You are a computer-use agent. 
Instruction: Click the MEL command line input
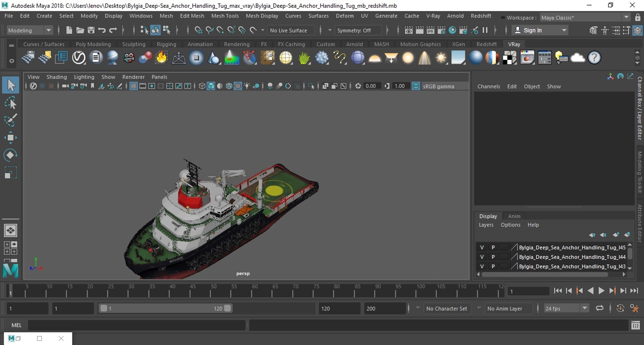tap(137, 325)
